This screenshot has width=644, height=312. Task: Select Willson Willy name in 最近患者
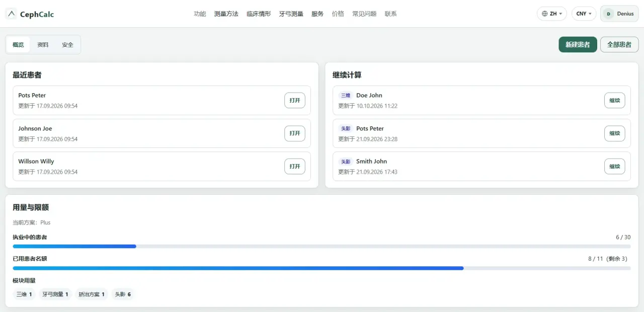(36, 162)
